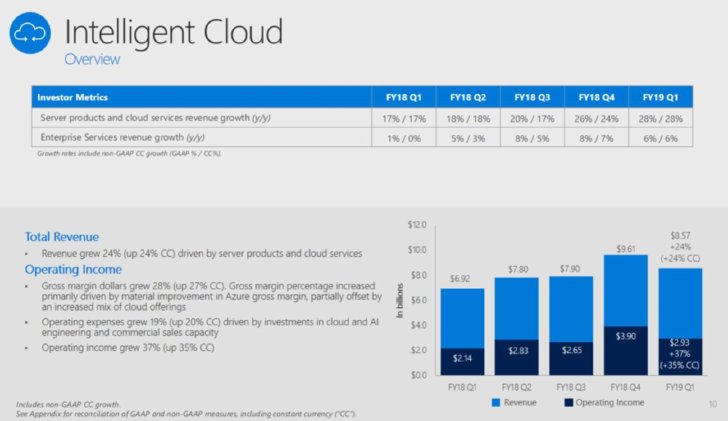Select the FY18 Q2 table column header
Screen dimensions: 728x421
click(x=468, y=97)
